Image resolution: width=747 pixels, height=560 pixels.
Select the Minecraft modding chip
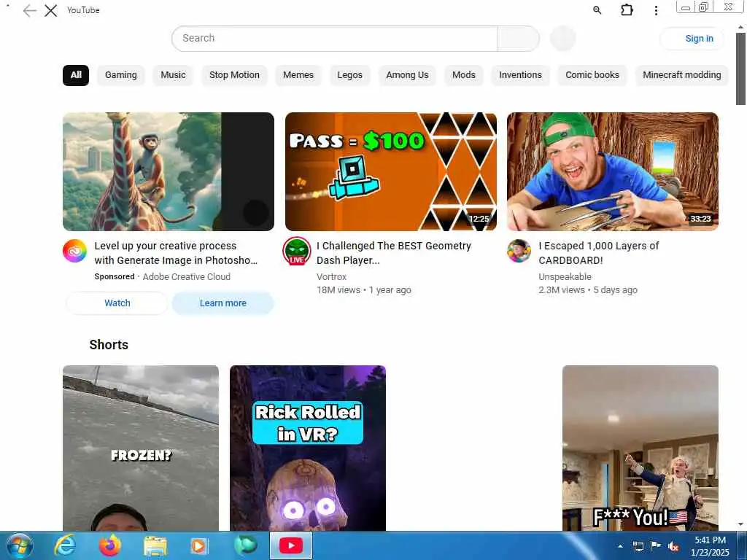point(682,75)
